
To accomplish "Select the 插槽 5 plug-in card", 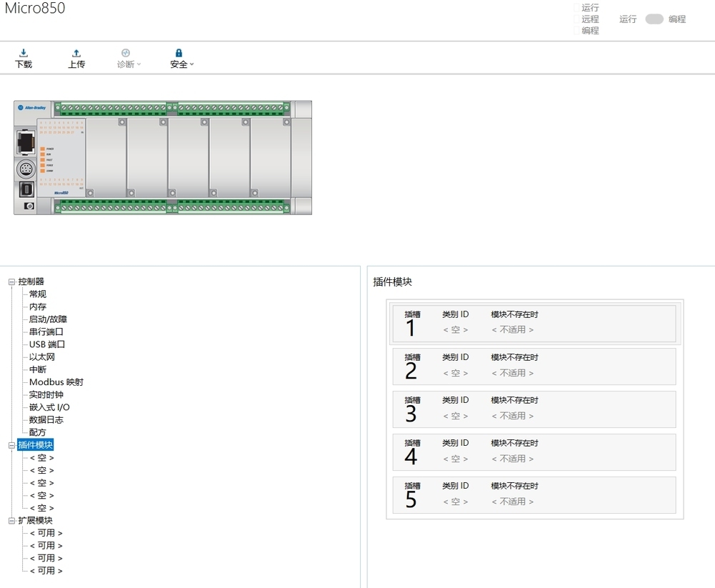I will coord(534,495).
